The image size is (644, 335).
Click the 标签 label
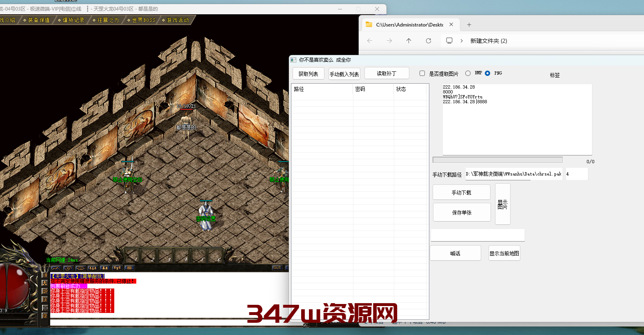555,75
